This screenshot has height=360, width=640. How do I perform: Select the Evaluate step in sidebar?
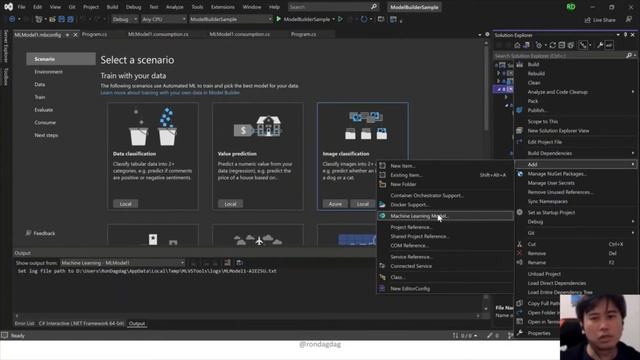pos(44,110)
